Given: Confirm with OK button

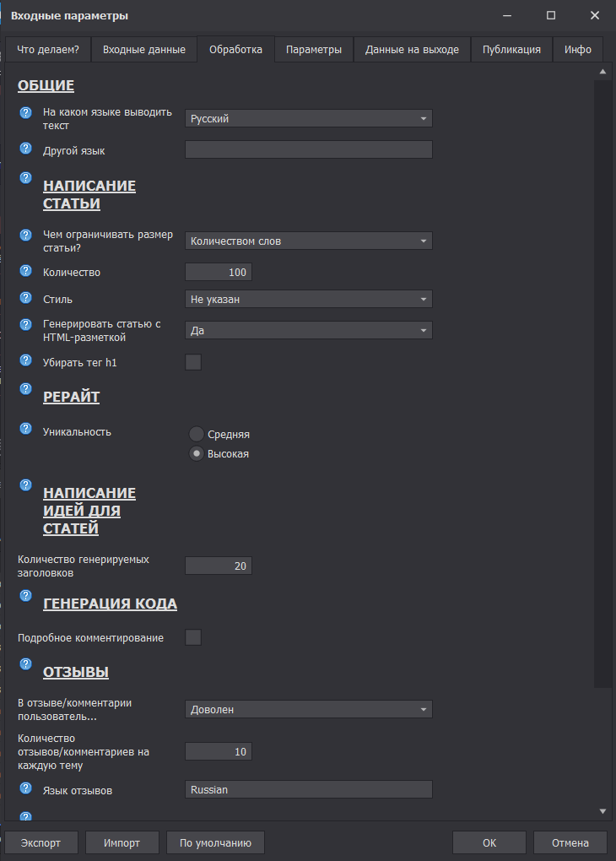Looking at the screenshot, I should pyautogui.click(x=489, y=843).
